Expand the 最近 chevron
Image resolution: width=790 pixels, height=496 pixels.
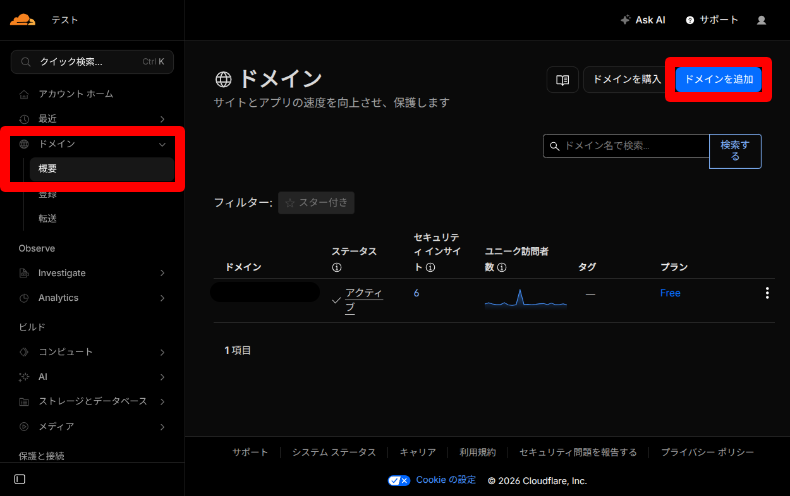point(162,119)
